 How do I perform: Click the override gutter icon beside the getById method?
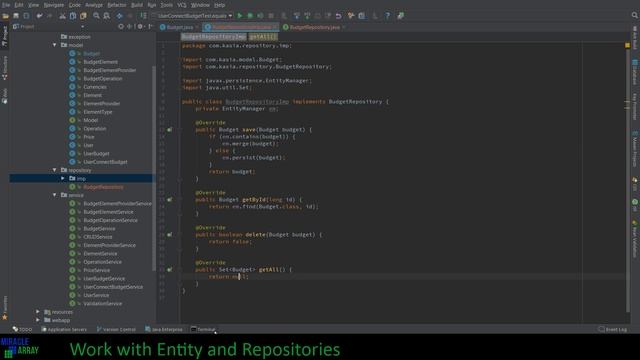click(169, 200)
